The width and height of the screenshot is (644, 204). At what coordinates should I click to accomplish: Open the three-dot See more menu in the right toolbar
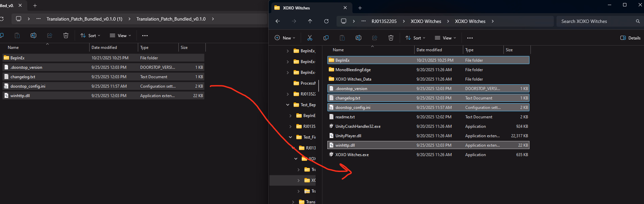click(470, 38)
